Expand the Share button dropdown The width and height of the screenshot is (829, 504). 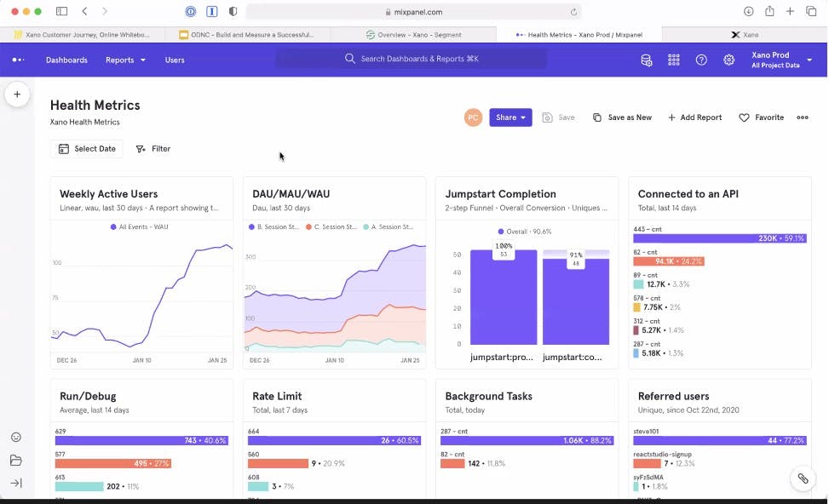pyautogui.click(x=510, y=117)
